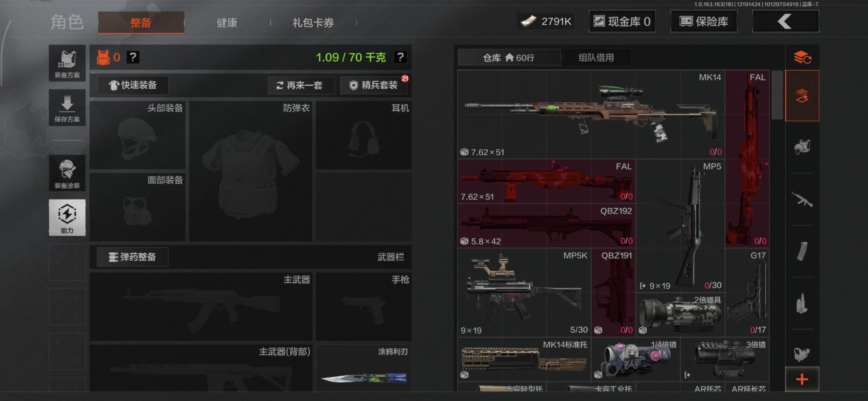Select the QBZ192 5.8×42 rifle
This screenshot has height=401, width=868.
[x=547, y=225]
